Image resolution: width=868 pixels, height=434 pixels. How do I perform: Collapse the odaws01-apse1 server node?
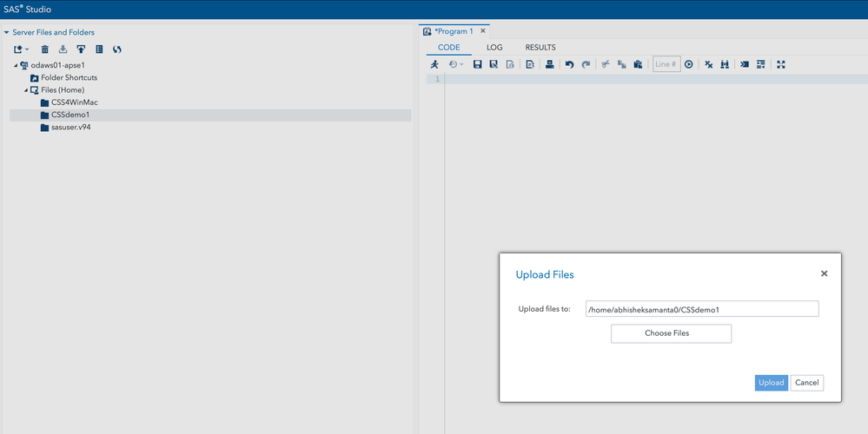click(x=16, y=65)
